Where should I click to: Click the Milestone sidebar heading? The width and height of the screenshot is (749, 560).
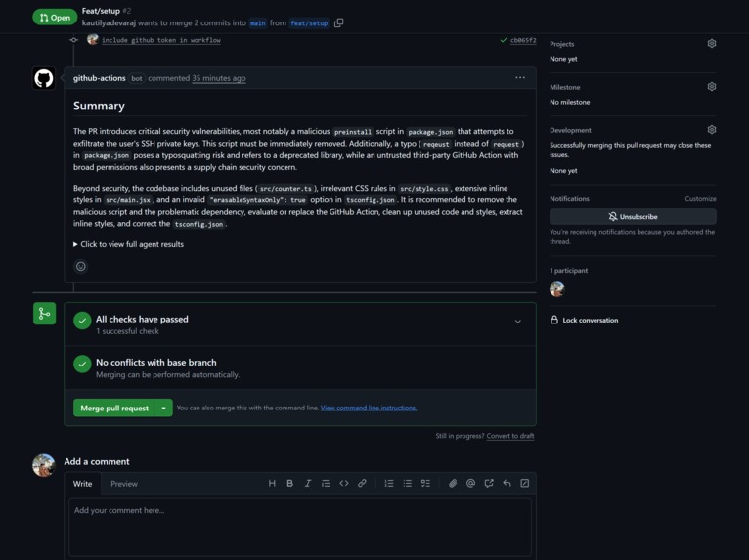tap(565, 87)
